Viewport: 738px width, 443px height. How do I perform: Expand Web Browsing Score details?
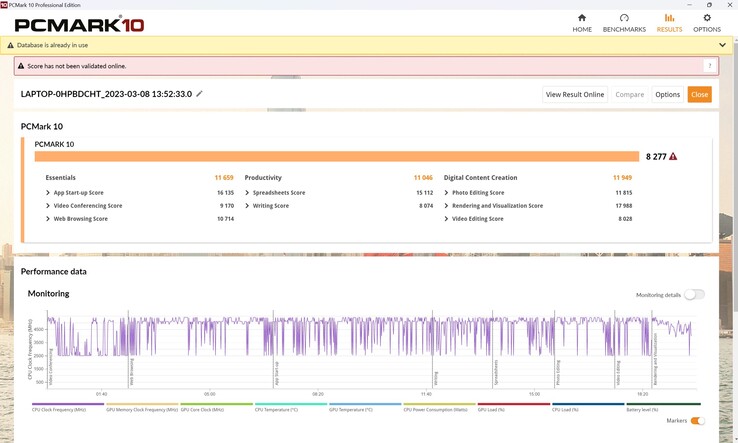(x=48, y=219)
